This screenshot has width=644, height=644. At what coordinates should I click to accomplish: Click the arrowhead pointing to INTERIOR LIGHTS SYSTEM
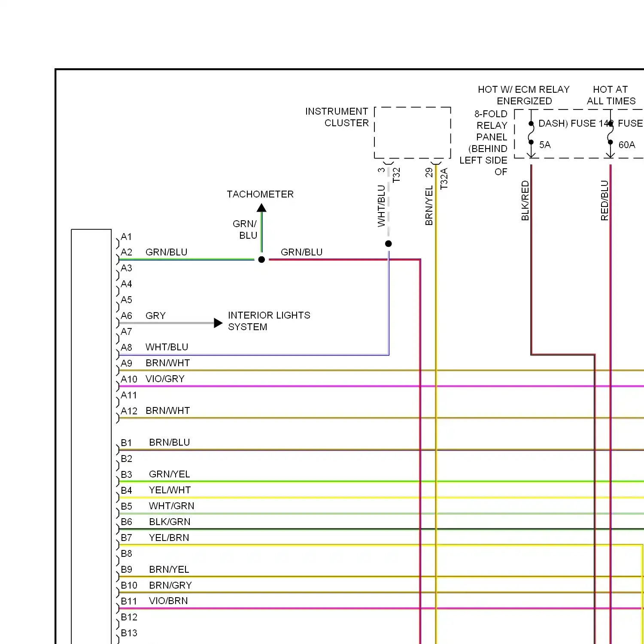(218, 323)
